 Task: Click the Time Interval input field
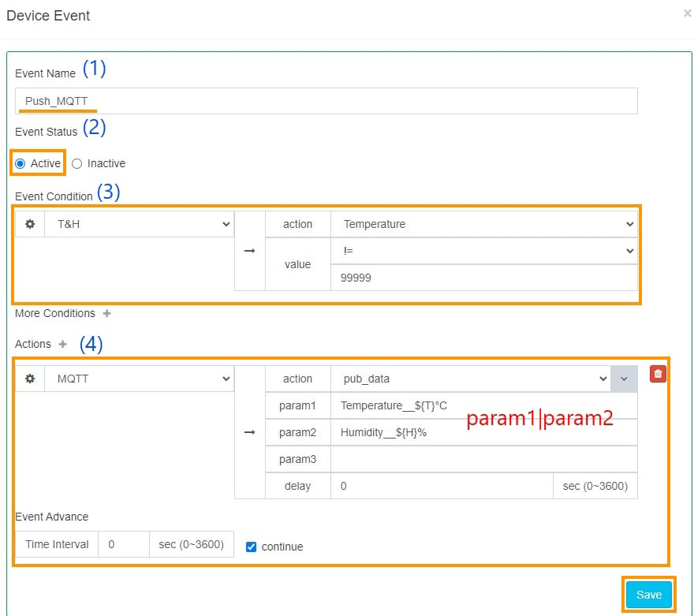click(123, 544)
